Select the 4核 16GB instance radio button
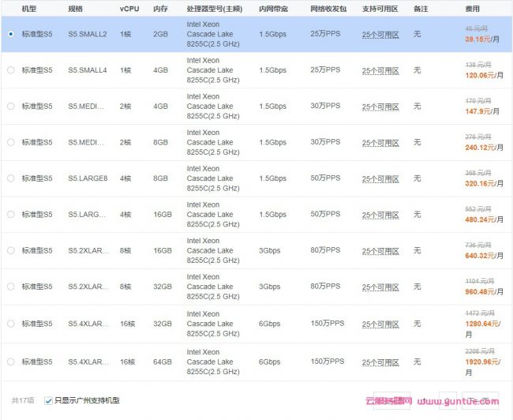 coord(10,215)
